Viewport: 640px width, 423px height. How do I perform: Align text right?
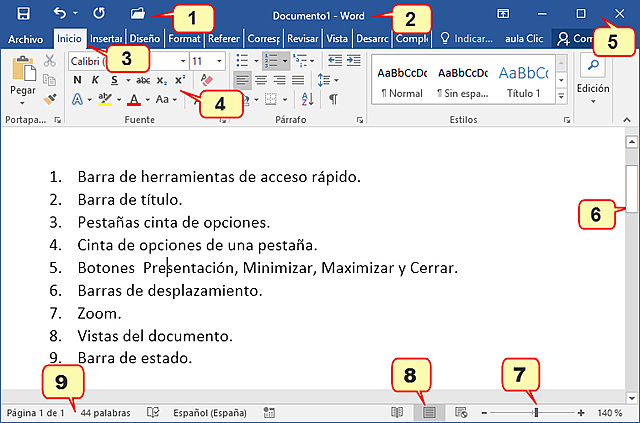(x=279, y=80)
